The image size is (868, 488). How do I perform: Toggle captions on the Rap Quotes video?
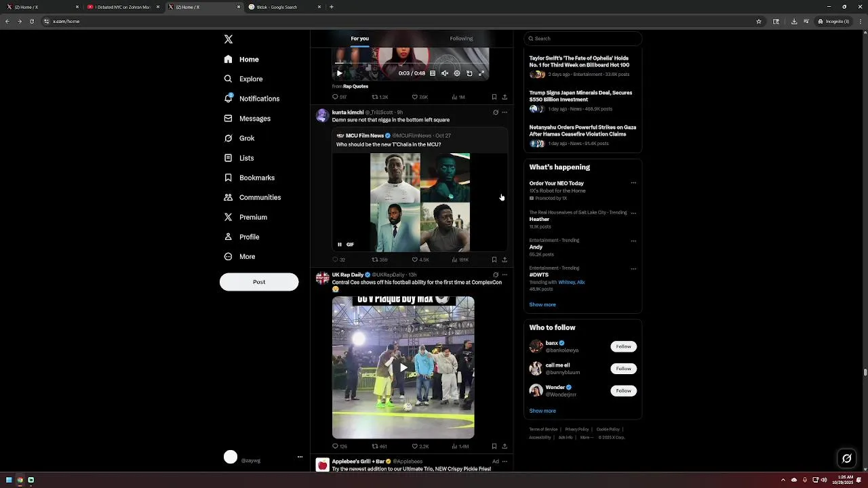point(433,73)
